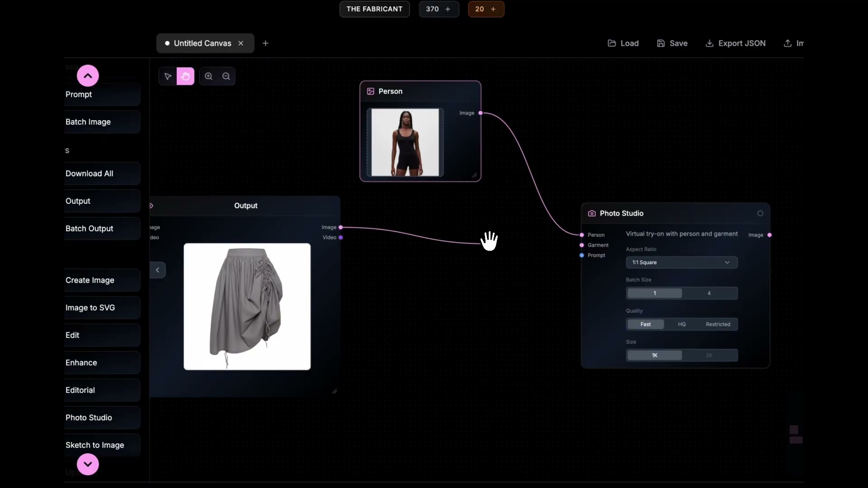
Task: Switch Quality to HQ
Action: click(682, 324)
